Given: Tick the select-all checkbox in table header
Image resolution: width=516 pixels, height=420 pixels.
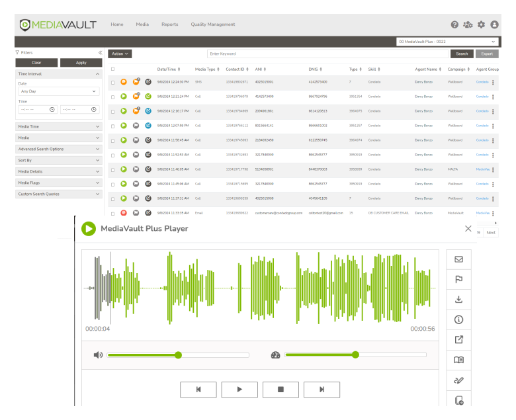Looking at the screenshot, I should click(113, 69).
